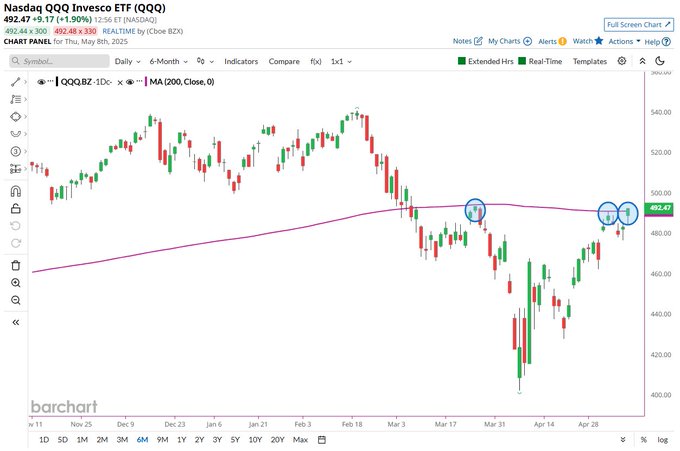
Task: Collapse the left drawing toolbar
Action: pos(15,322)
